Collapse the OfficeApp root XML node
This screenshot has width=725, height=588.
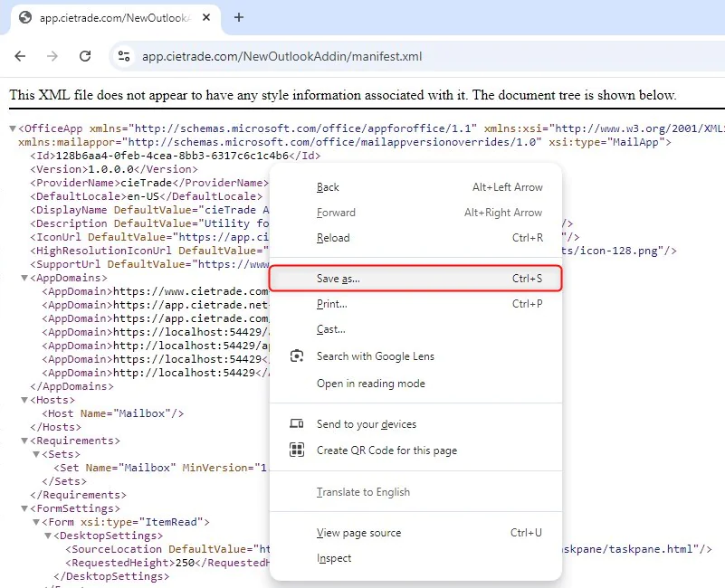pos(13,129)
